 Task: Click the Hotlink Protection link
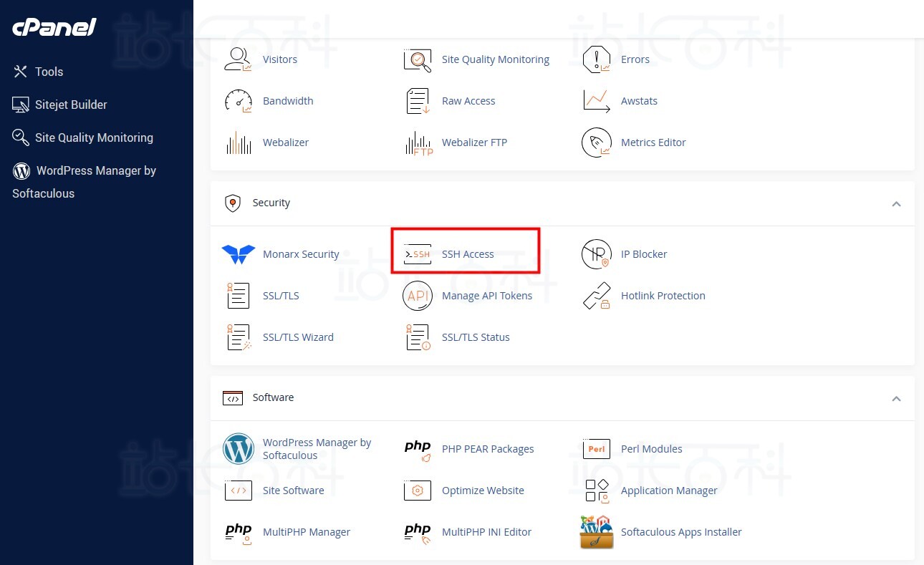(663, 296)
